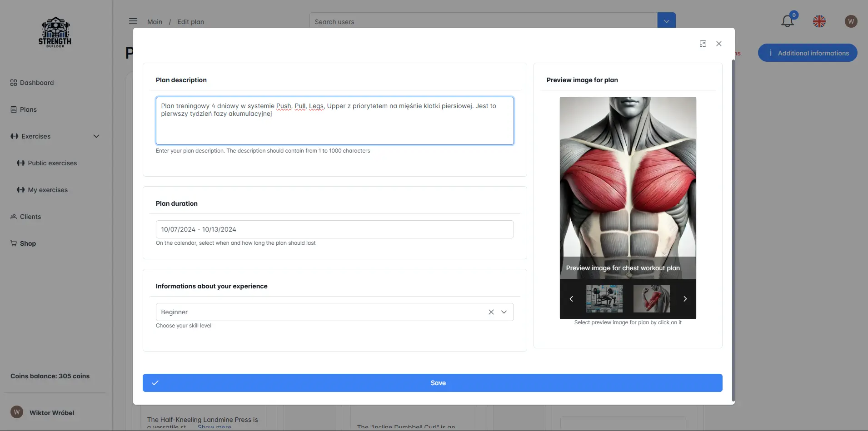Screen dimensions: 868x431
Task: Collapse the Exercises sidebar section
Action: pos(96,136)
